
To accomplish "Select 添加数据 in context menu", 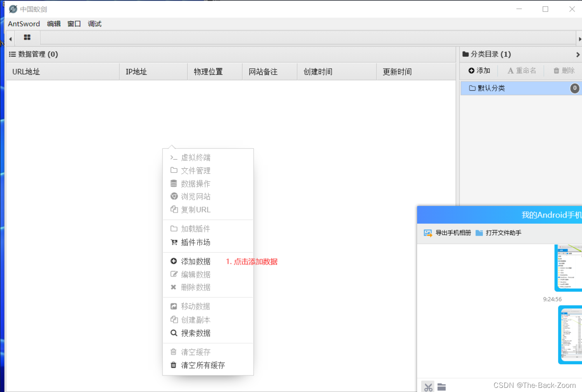I will [208, 261].
